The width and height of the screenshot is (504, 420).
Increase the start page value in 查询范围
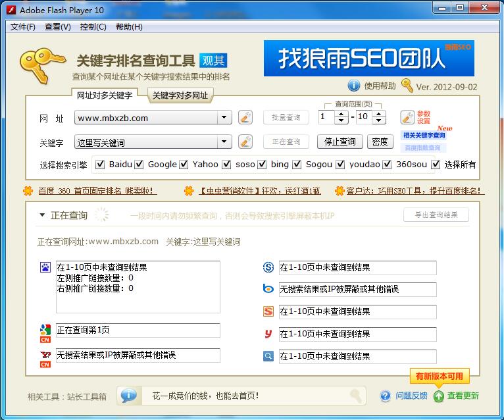pyautogui.click(x=341, y=114)
